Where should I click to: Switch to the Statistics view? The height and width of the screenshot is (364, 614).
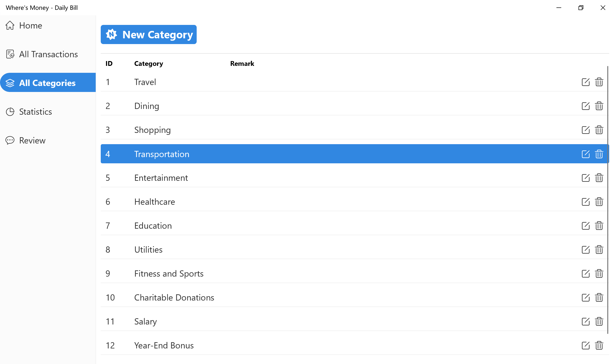click(35, 112)
